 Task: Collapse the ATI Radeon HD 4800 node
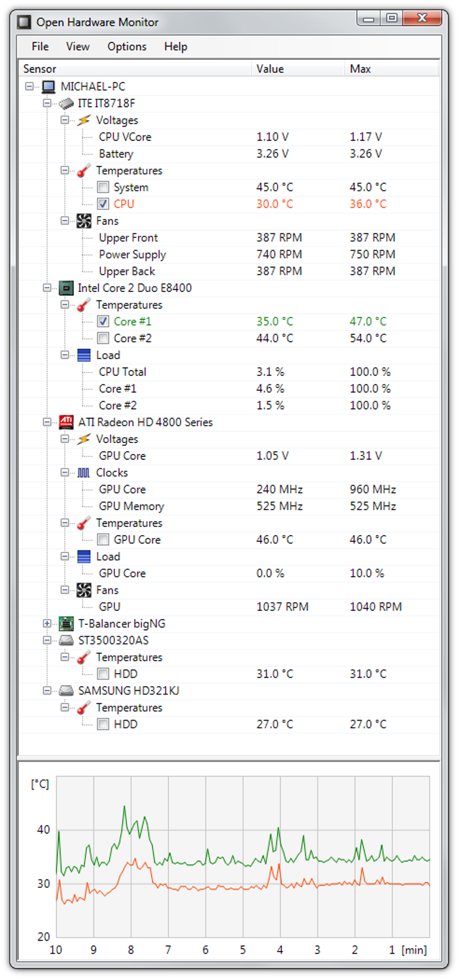[x=47, y=422]
